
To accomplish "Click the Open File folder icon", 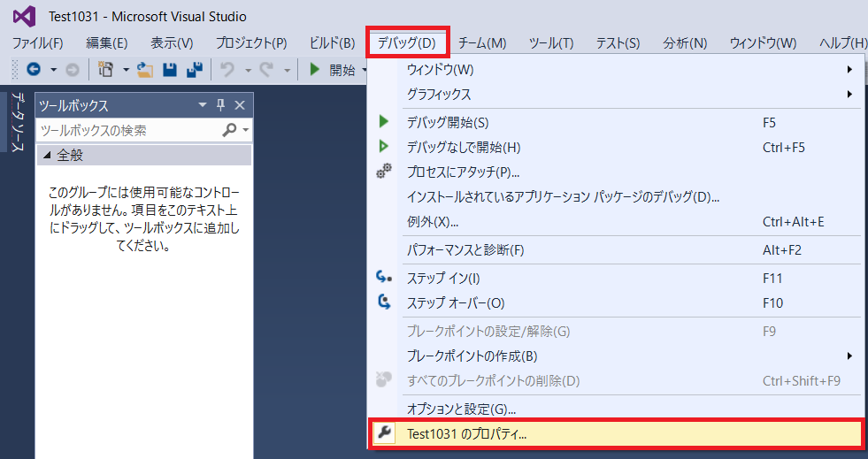I will point(145,70).
